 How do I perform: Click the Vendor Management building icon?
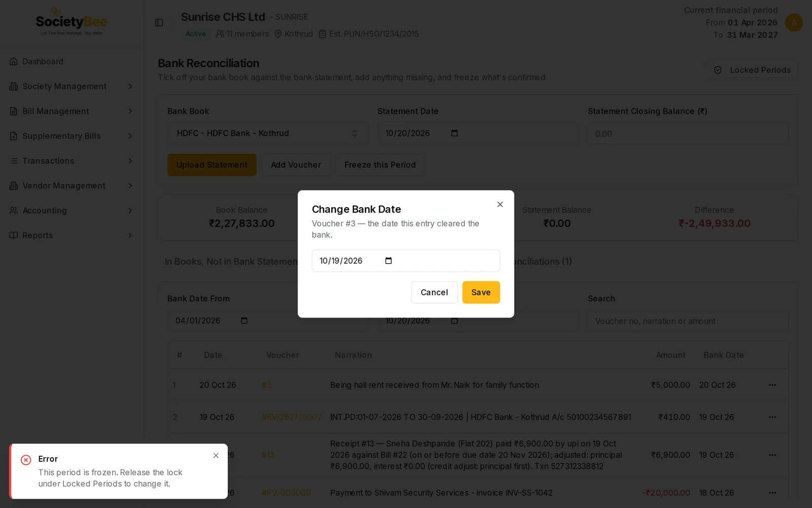[14, 186]
